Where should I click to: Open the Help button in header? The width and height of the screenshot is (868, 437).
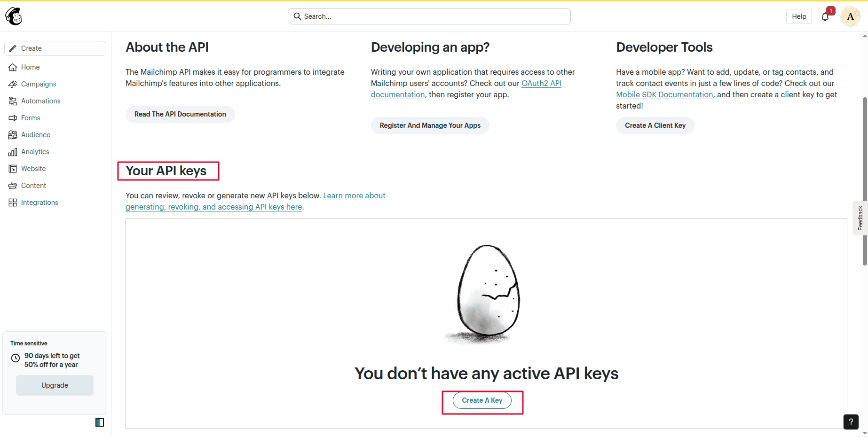tap(799, 16)
